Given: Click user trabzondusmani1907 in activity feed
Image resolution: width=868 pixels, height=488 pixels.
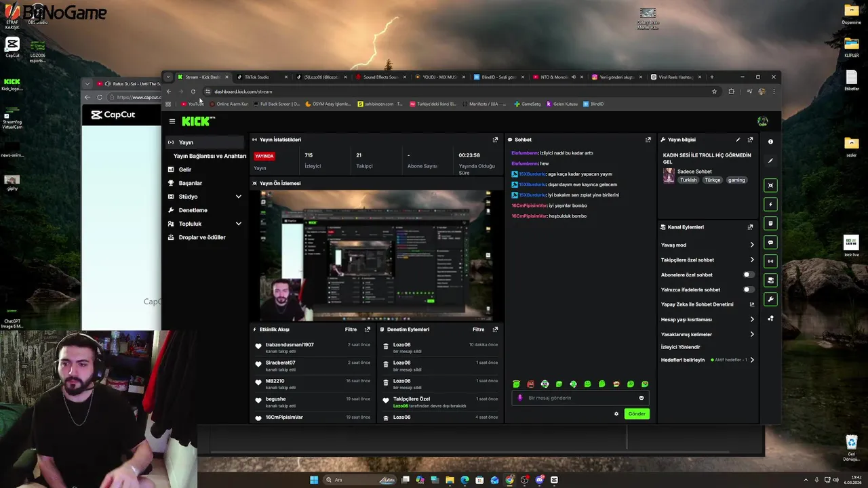Looking at the screenshot, I should tap(290, 345).
